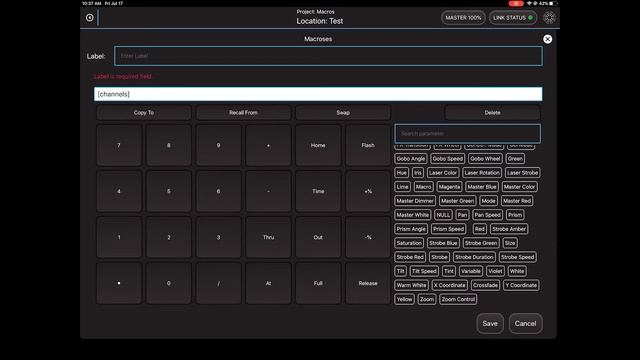Select the Magenta parameter chip

[449, 187]
